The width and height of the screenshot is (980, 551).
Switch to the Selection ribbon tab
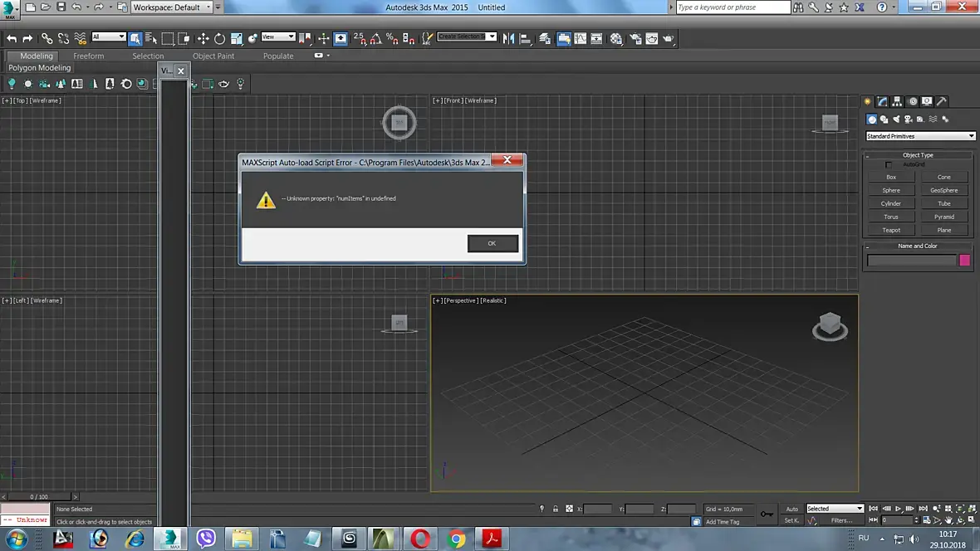point(148,56)
